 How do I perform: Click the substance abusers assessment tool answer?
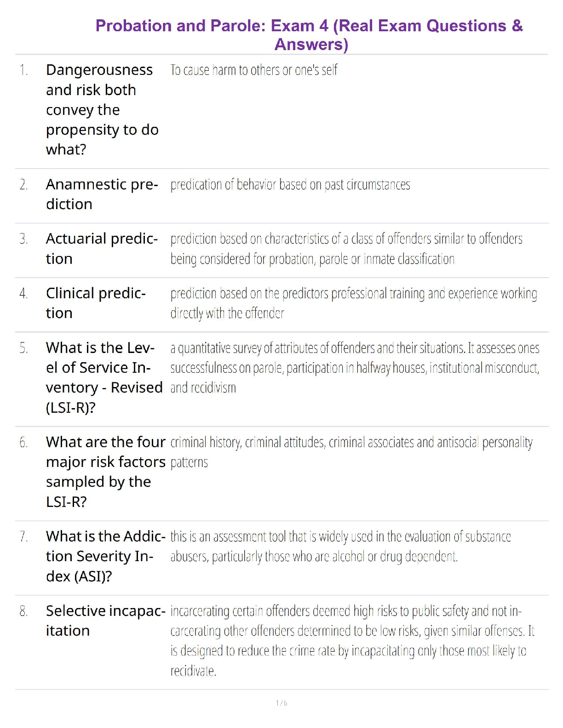pos(340,546)
